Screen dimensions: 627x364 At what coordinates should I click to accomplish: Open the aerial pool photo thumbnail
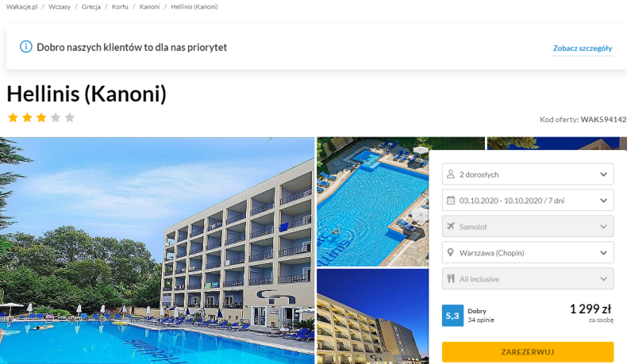(373, 201)
